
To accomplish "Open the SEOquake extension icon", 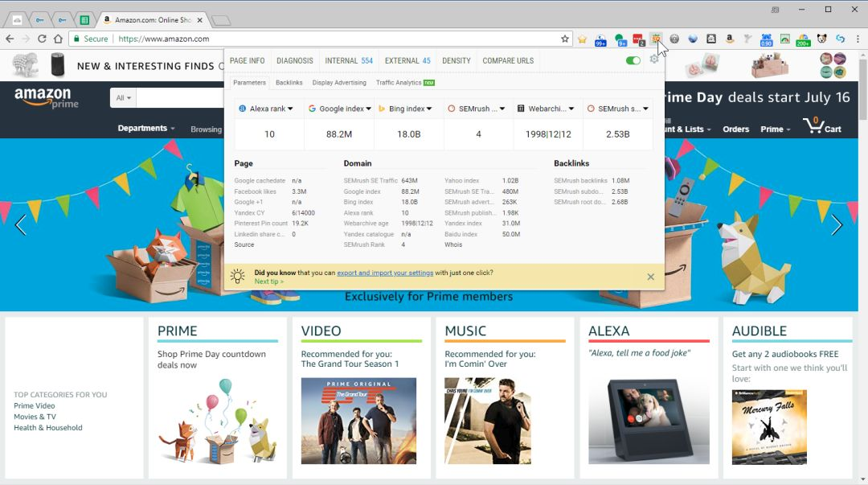I will click(656, 39).
